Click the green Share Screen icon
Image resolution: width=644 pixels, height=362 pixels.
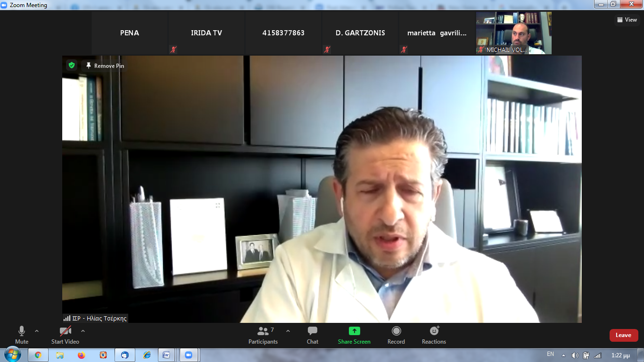(354, 331)
